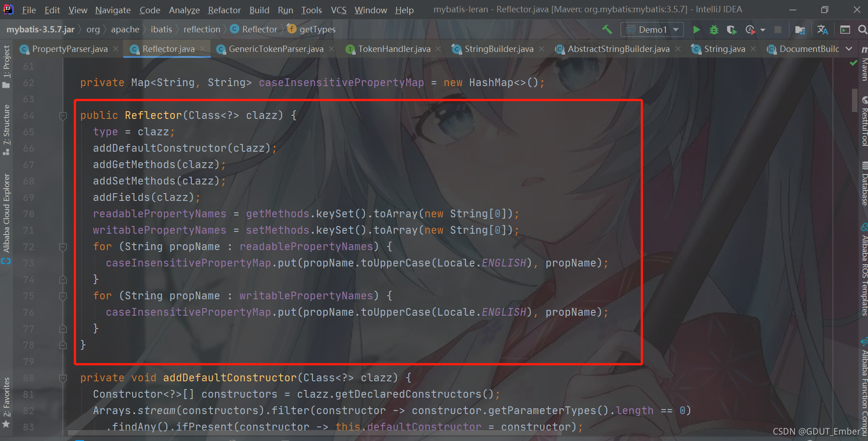Switch to StringBuilder.java tab
This screenshot has width=868, height=441.
coord(499,49)
